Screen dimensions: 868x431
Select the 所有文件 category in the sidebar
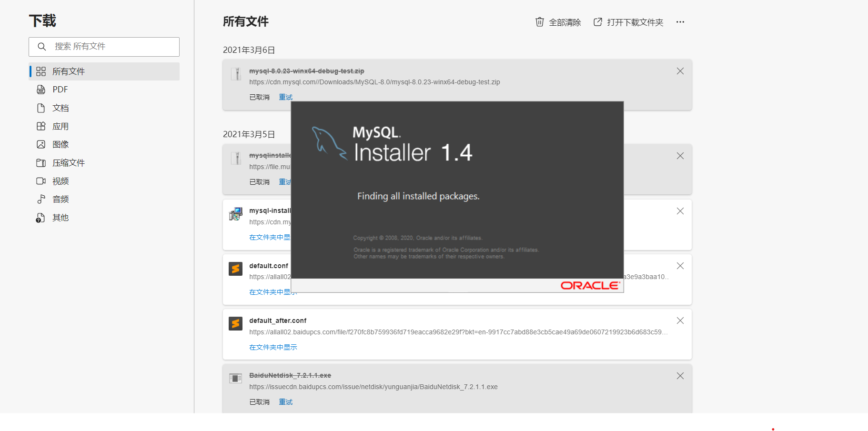coord(104,71)
